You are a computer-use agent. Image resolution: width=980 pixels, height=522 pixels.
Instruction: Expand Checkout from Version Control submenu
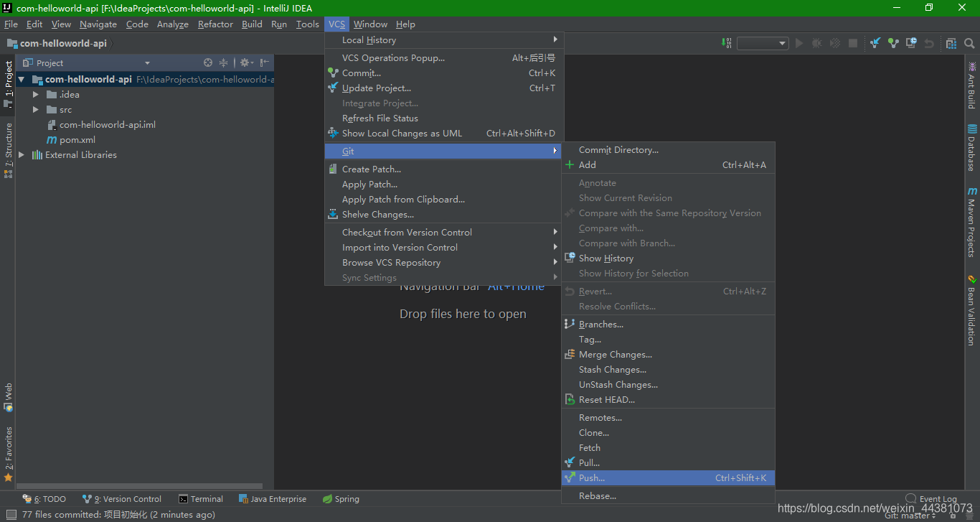tap(444, 233)
